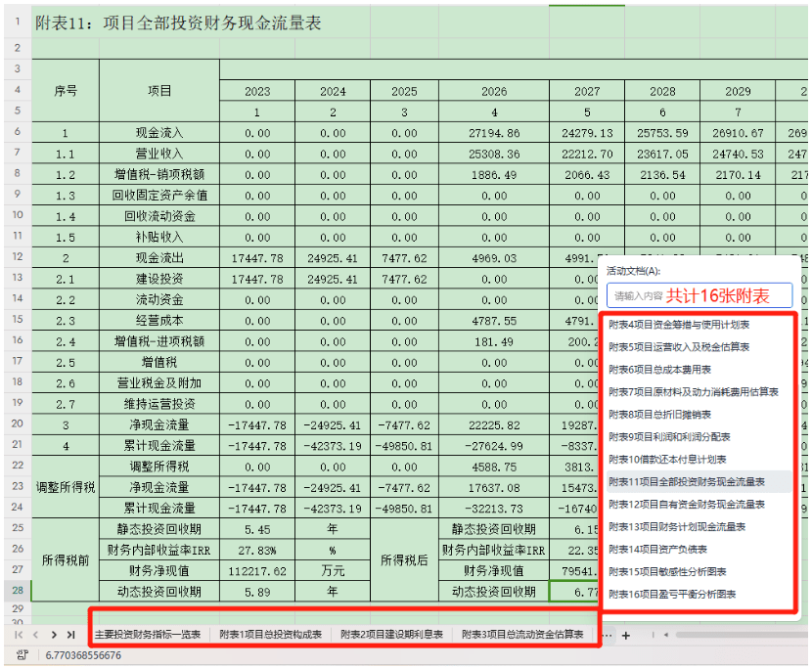The height and width of the screenshot is (668, 812).
Task: Click cell value -27624.99
Action: pos(494,446)
